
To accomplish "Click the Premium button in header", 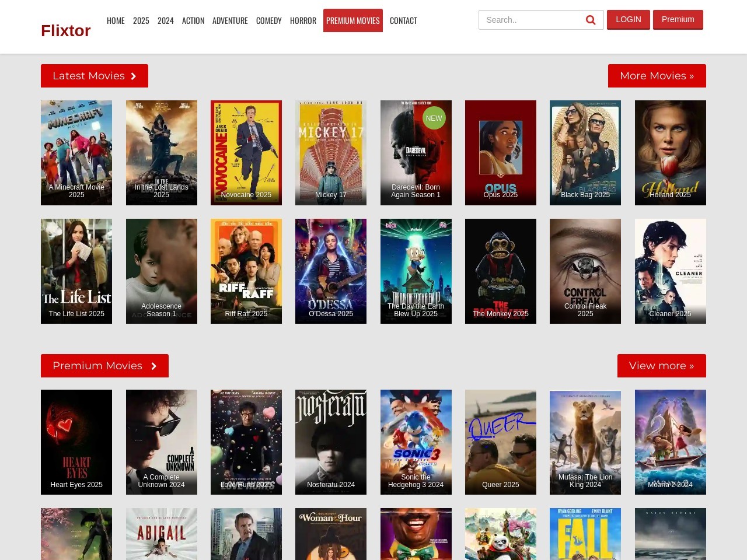I will [x=678, y=19].
